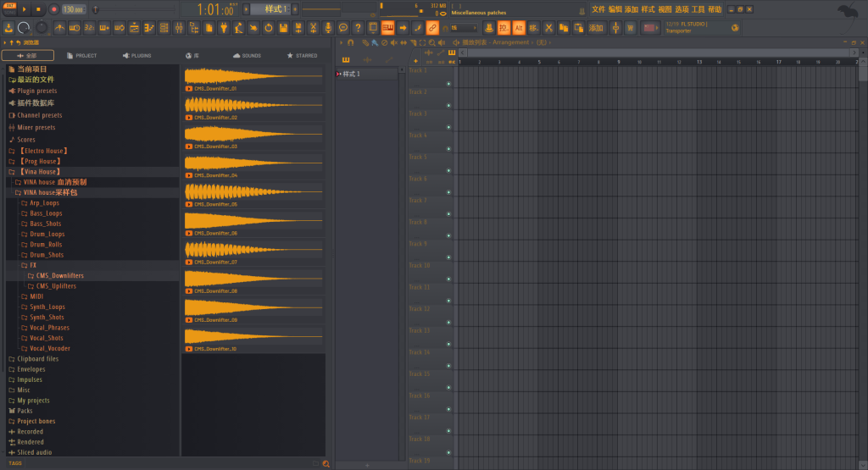Image resolution: width=868 pixels, height=470 pixels.
Task: Mute Track 14 with its green toggle dot
Action: (448, 366)
